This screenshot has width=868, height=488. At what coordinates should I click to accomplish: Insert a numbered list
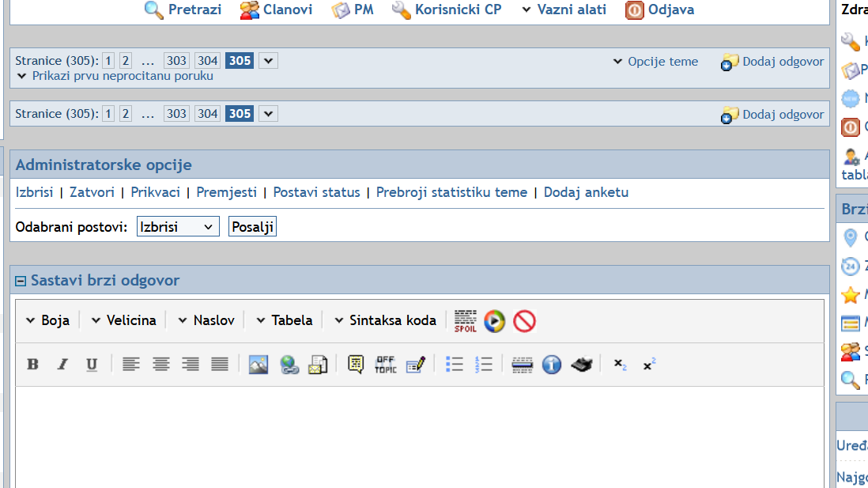[484, 365]
